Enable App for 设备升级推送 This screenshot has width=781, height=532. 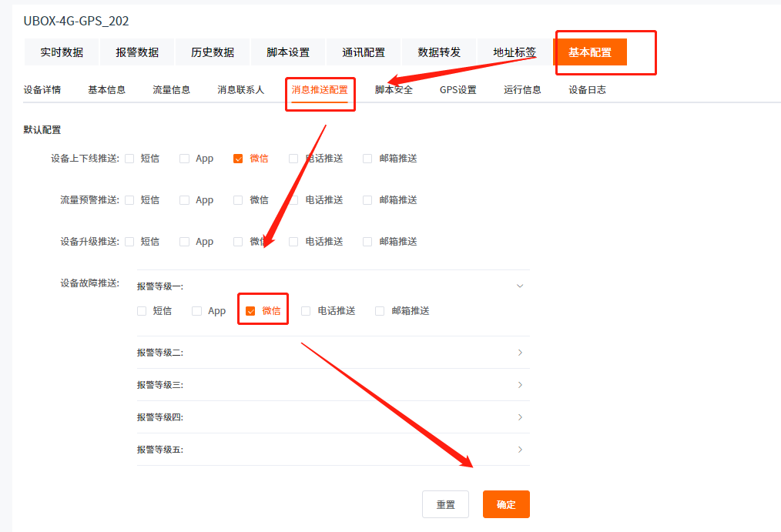[184, 242]
